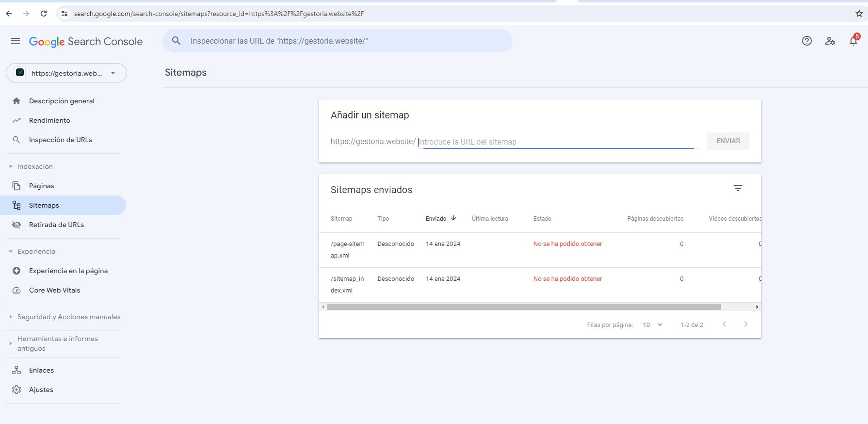Expand Herramientas e informes antiguos section
Image resolution: width=868 pixels, height=424 pixels.
coord(11,343)
